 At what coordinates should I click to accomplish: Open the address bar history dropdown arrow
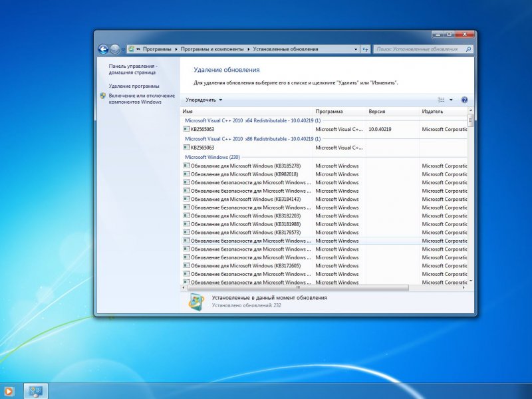click(356, 49)
